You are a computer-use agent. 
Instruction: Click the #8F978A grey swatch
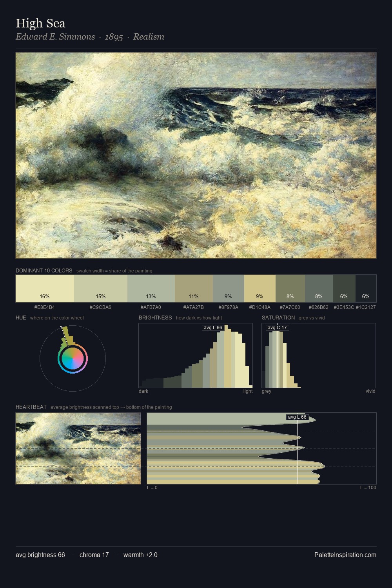click(x=229, y=289)
